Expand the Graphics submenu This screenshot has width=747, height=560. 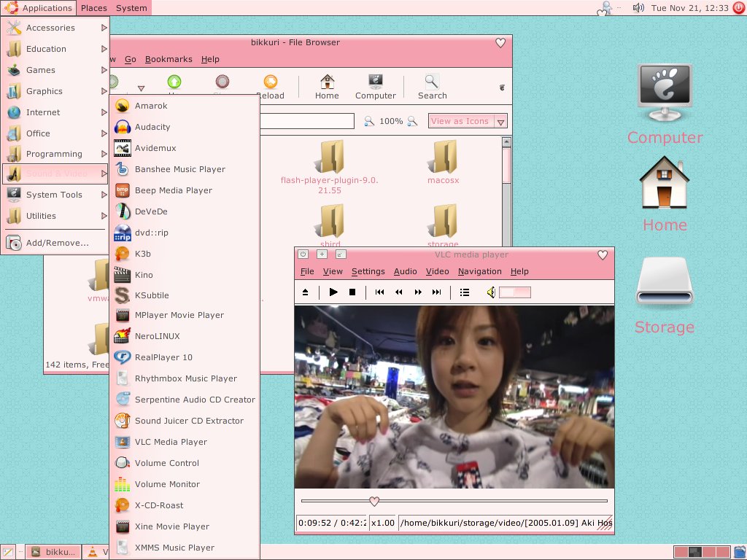[55, 91]
